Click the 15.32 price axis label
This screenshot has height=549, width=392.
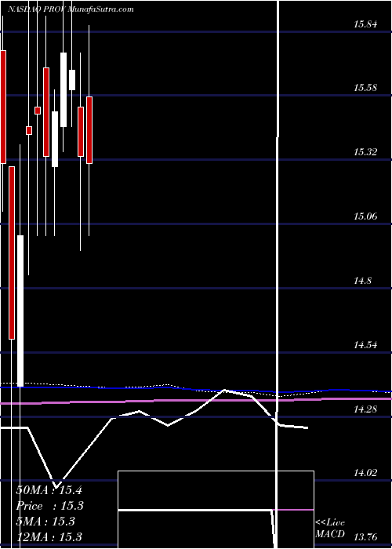point(365,152)
